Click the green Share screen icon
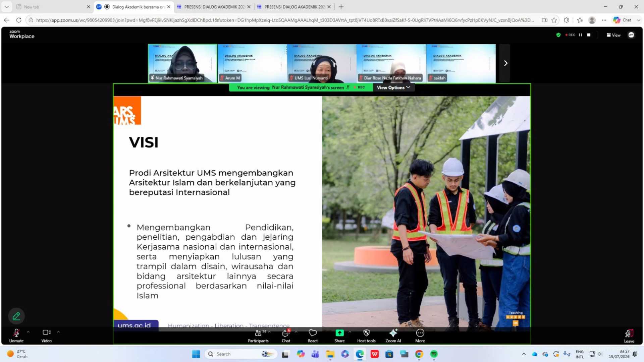Screen dimensions: 644x362 pyautogui.click(x=339, y=333)
